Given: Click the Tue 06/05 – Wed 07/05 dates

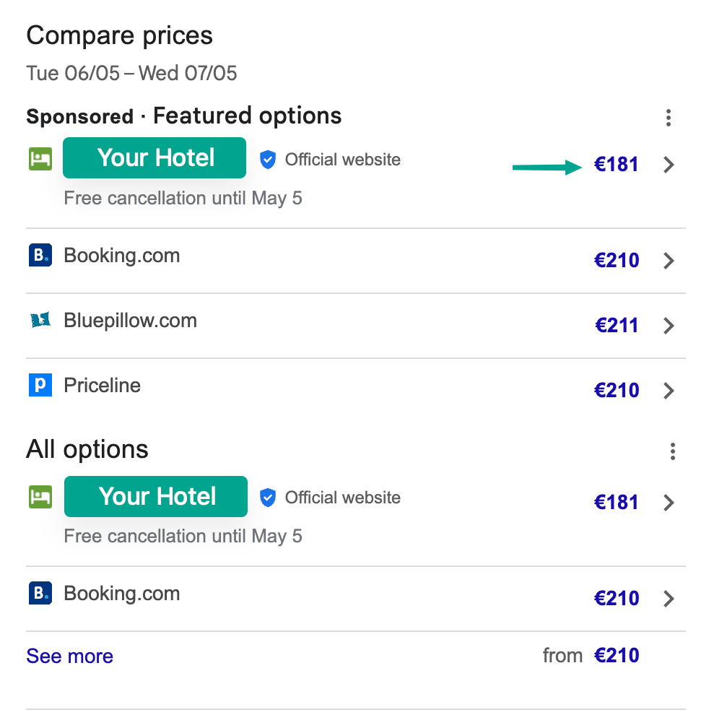Looking at the screenshot, I should coord(131,73).
